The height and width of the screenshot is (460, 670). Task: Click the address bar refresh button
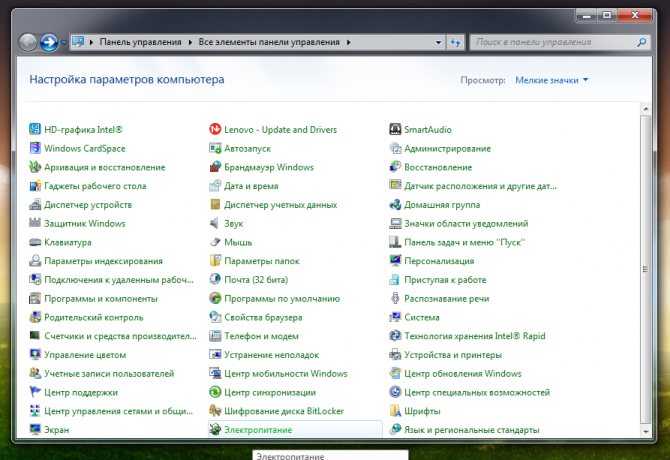click(x=455, y=42)
